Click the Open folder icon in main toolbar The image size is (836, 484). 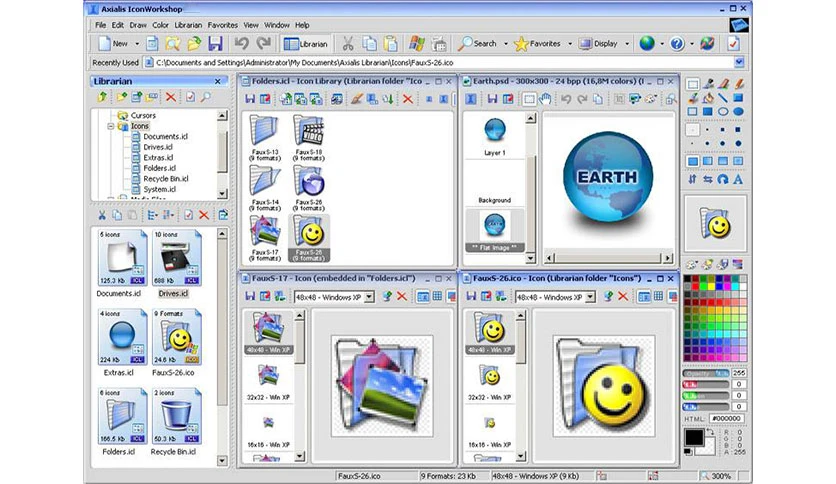(x=194, y=44)
